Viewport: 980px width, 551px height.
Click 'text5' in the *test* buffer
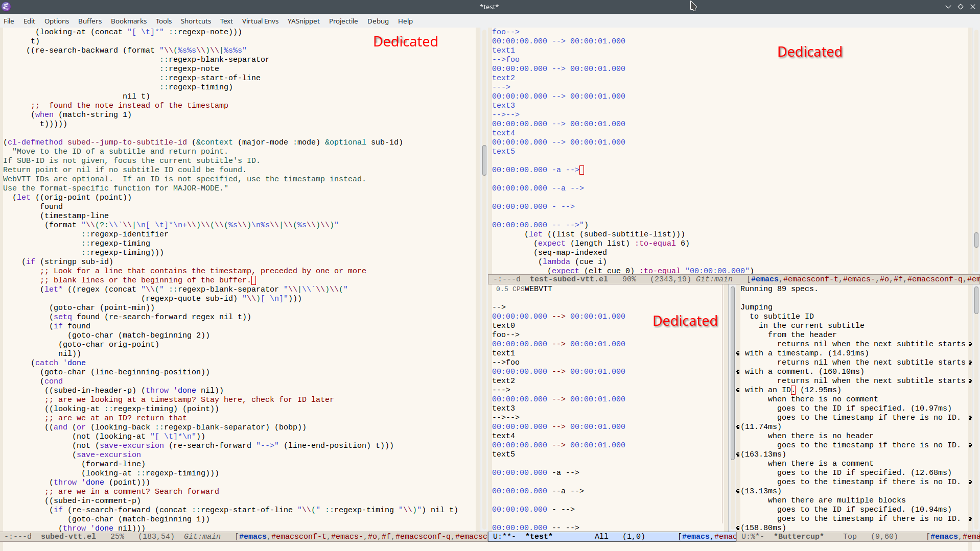coord(503,454)
